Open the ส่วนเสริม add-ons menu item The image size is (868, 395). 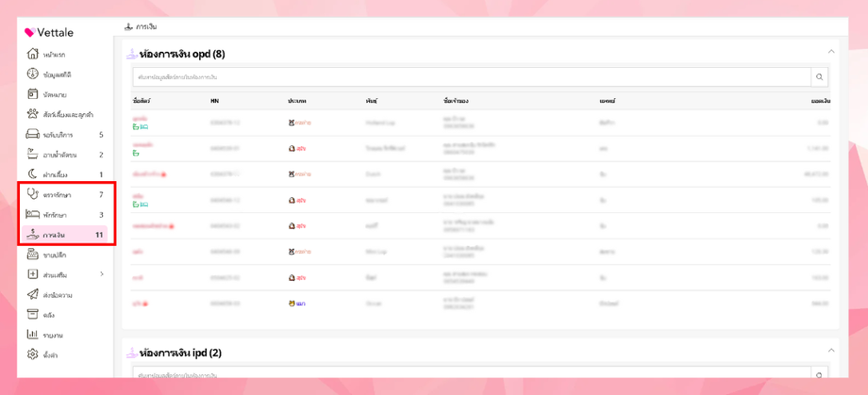click(x=64, y=275)
